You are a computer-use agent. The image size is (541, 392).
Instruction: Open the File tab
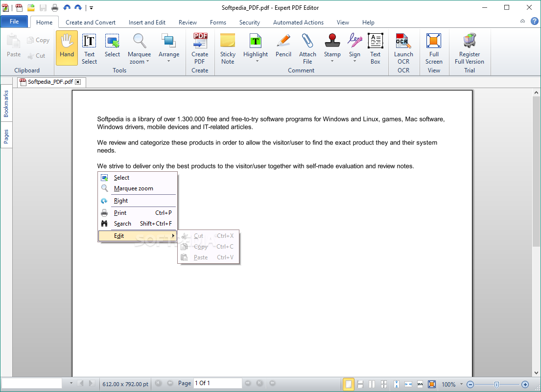pos(14,22)
